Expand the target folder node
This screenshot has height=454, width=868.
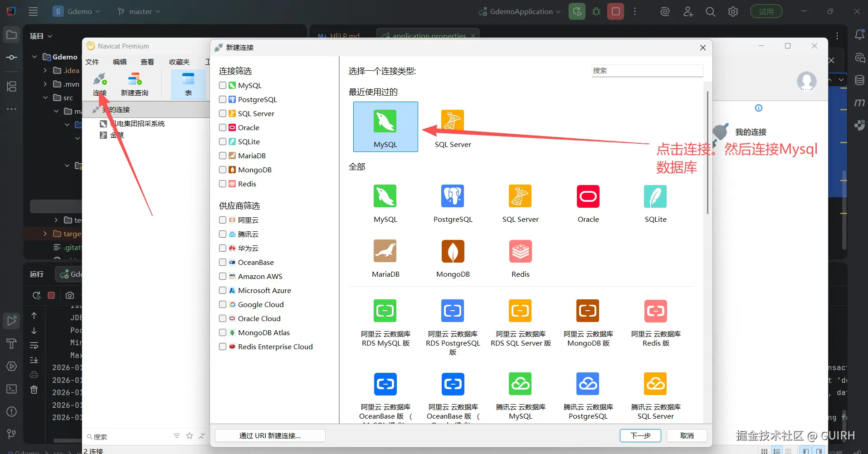pyautogui.click(x=45, y=234)
